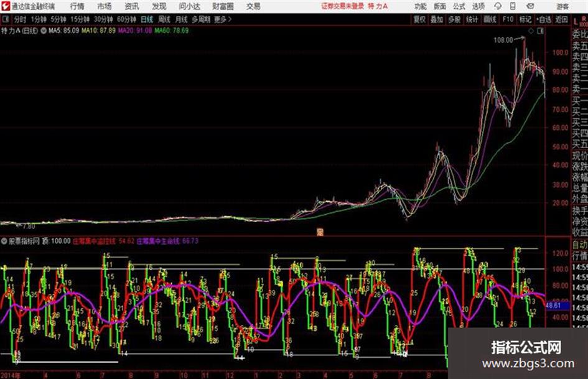588x379 pixels.
Task: Toggle the left panel icon beside 分时
Action: point(6,19)
